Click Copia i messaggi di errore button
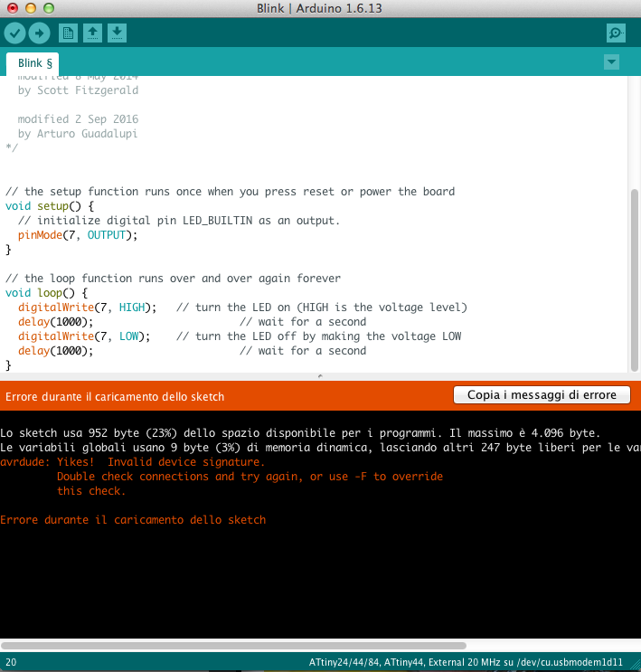Viewport: 641px width, 672px height. point(542,394)
